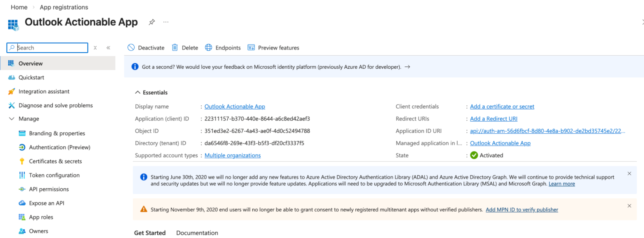The image size is (644, 238).
Task: Click the Quickstart cloud icon
Action: click(11, 77)
